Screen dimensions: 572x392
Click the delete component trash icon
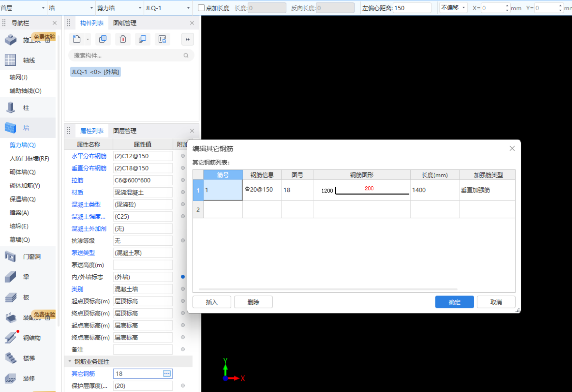123,39
